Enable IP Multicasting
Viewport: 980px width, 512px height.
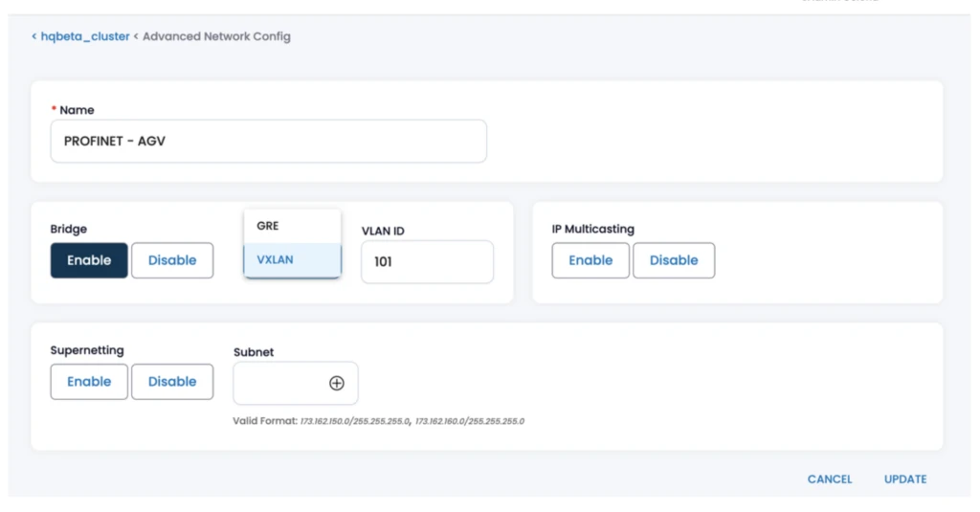pos(590,260)
